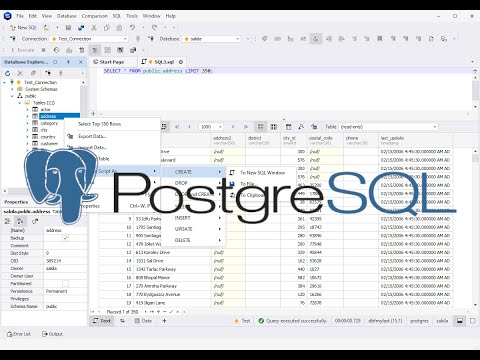Open the File menu

pyautogui.click(x=20, y=16)
